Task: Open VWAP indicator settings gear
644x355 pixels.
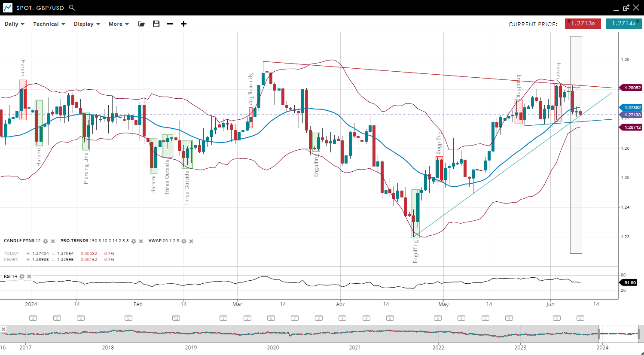Action: (184, 241)
